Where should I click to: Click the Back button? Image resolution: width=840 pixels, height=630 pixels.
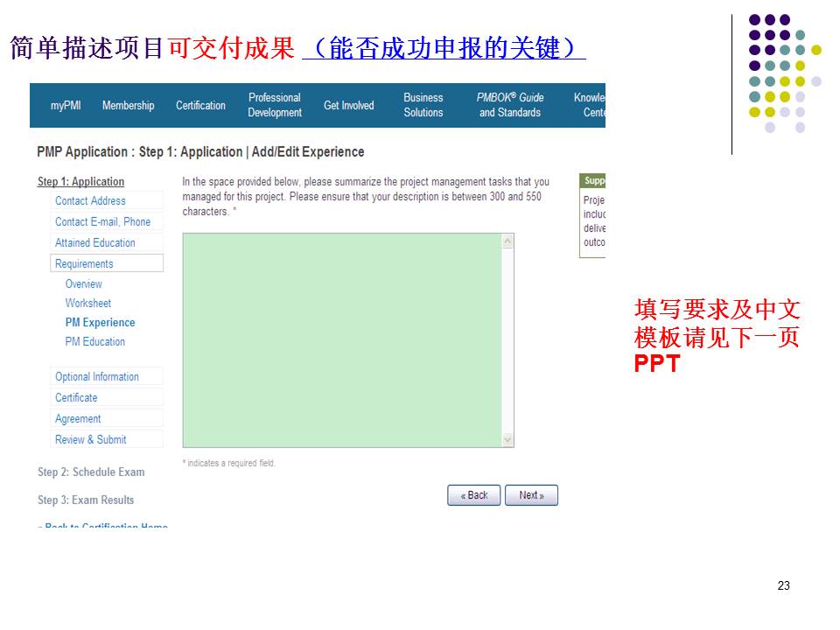point(474,495)
